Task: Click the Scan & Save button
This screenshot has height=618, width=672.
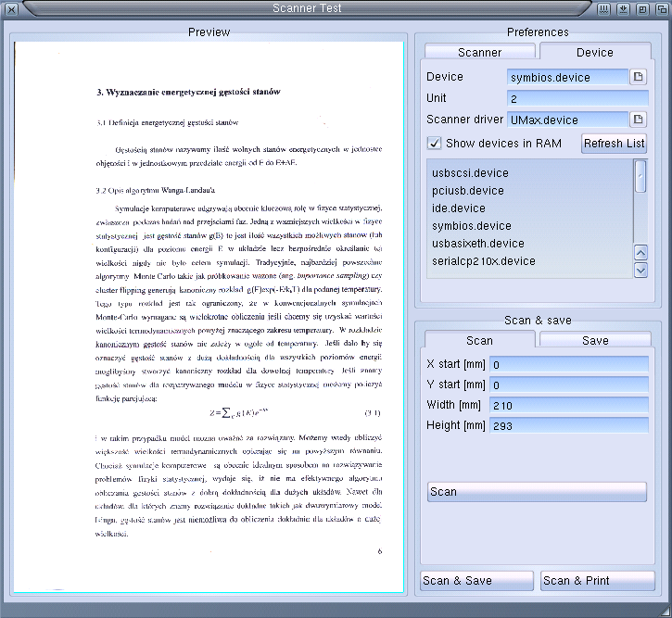Action: click(477, 581)
